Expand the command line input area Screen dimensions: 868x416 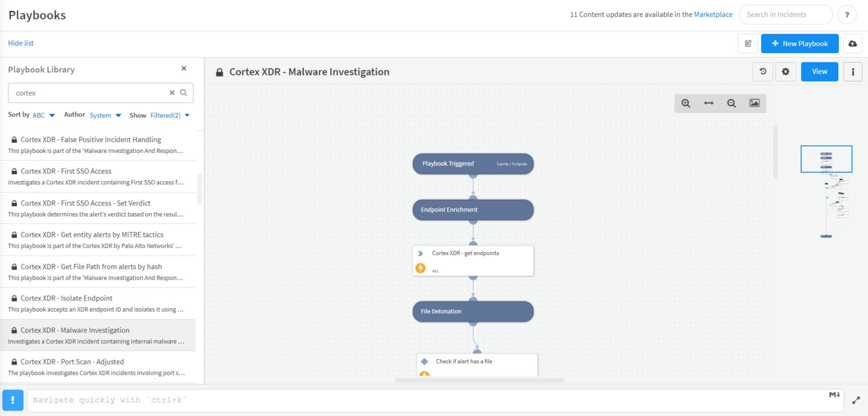point(856,400)
